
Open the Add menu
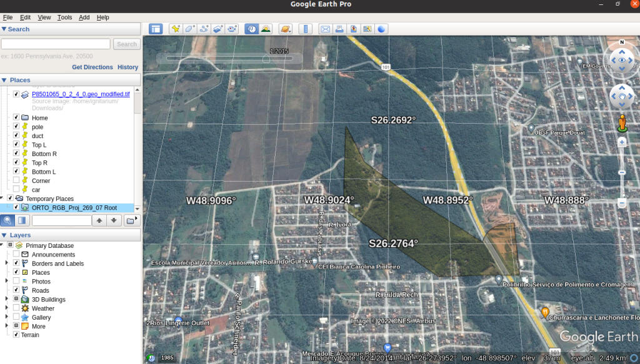click(84, 17)
